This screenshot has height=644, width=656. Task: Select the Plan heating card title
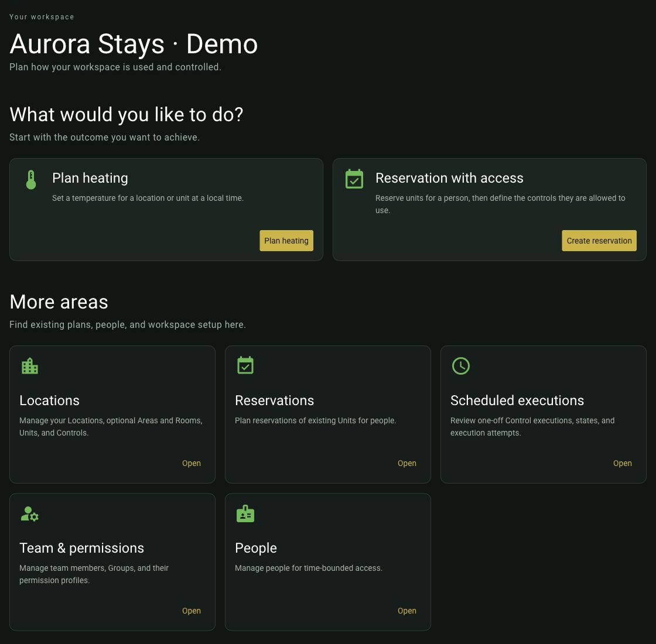point(90,178)
